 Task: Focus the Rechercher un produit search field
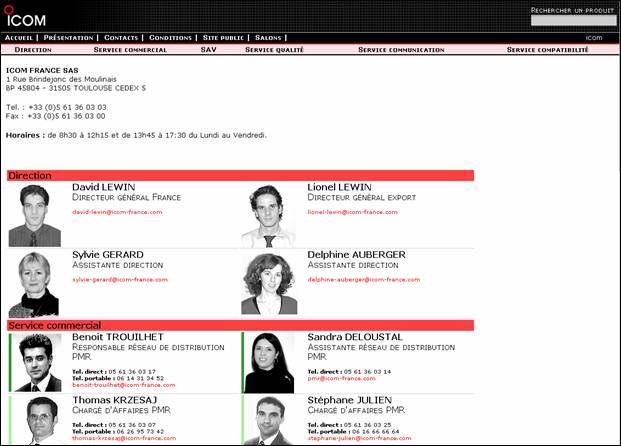573,21
